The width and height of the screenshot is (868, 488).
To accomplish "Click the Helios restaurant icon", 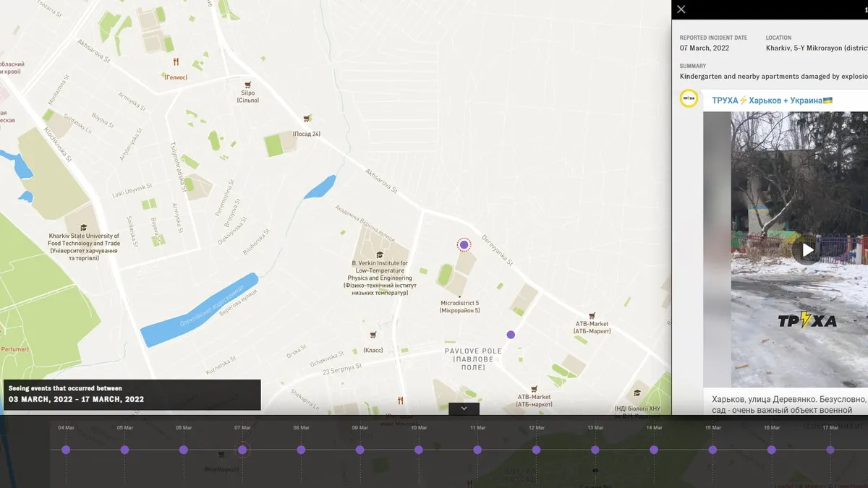I will pyautogui.click(x=176, y=62).
